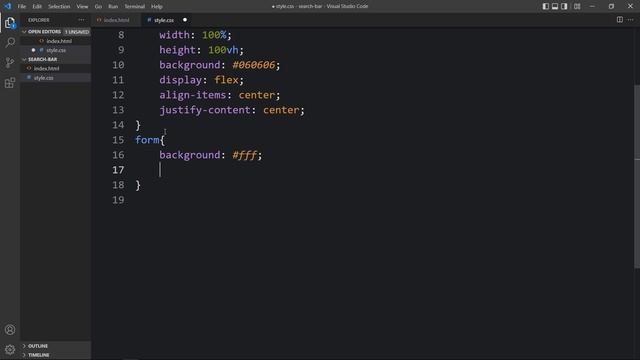Image resolution: width=640 pixels, height=360 pixels.
Task: Open the Selection menu
Action: (x=59, y=7)
